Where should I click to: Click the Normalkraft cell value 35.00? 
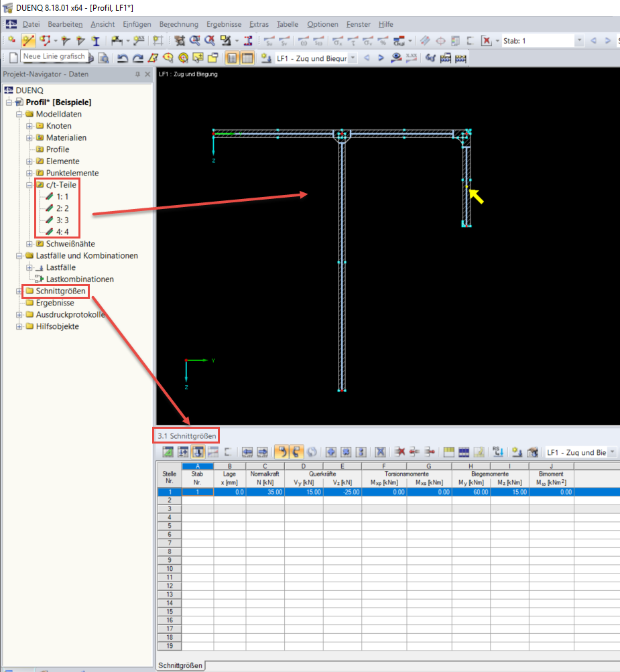265,492
